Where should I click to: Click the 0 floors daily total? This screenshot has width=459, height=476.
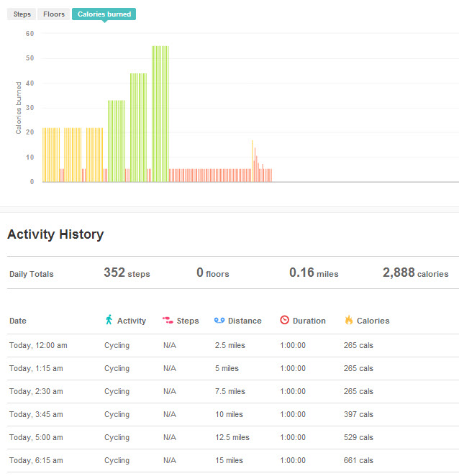[213, 273]
